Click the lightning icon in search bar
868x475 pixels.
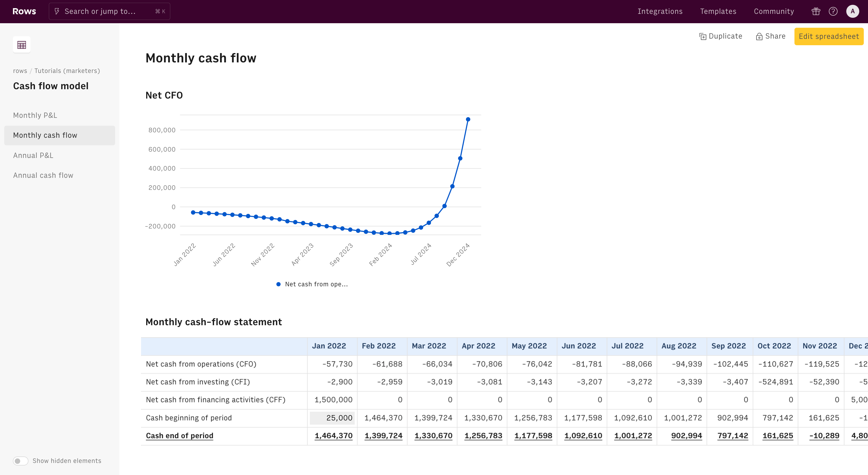(x=57, y=11)
